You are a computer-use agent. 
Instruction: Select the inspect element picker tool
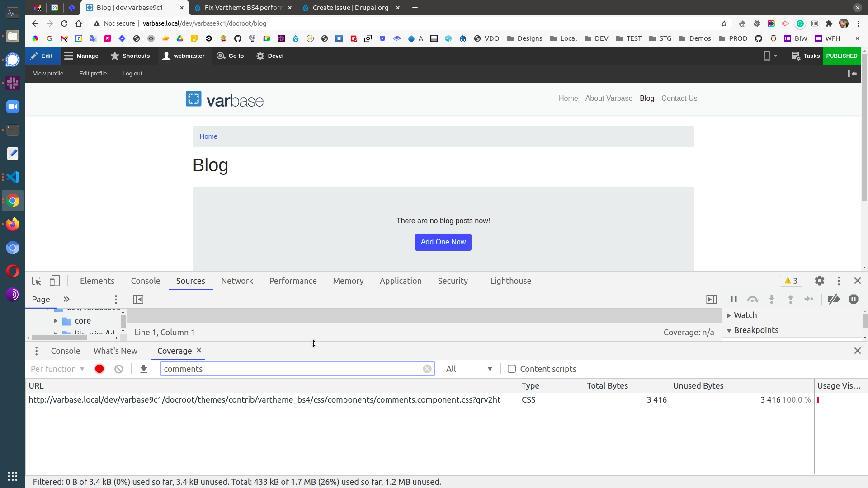[x=36, y=281]
